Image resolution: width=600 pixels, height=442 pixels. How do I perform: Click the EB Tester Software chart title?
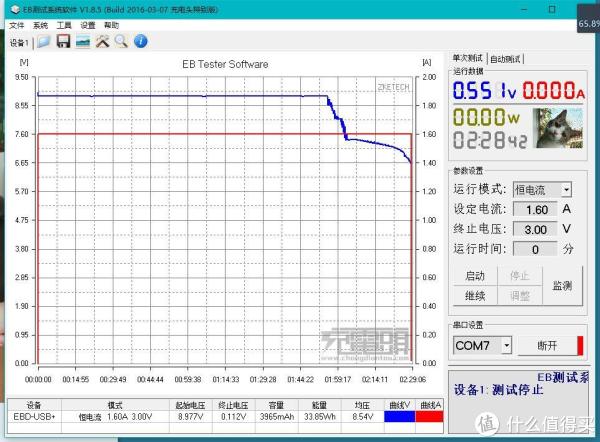pyautogui.click(x=225, y=64)
